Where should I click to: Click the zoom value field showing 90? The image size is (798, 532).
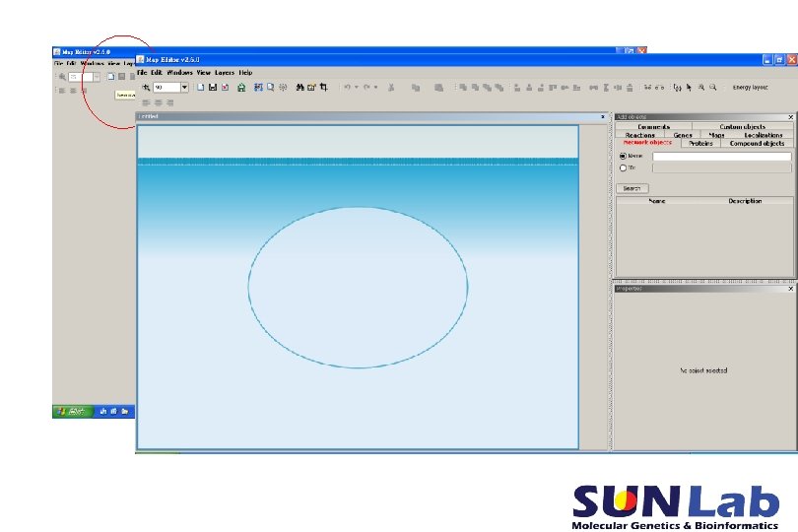(166, 88)
